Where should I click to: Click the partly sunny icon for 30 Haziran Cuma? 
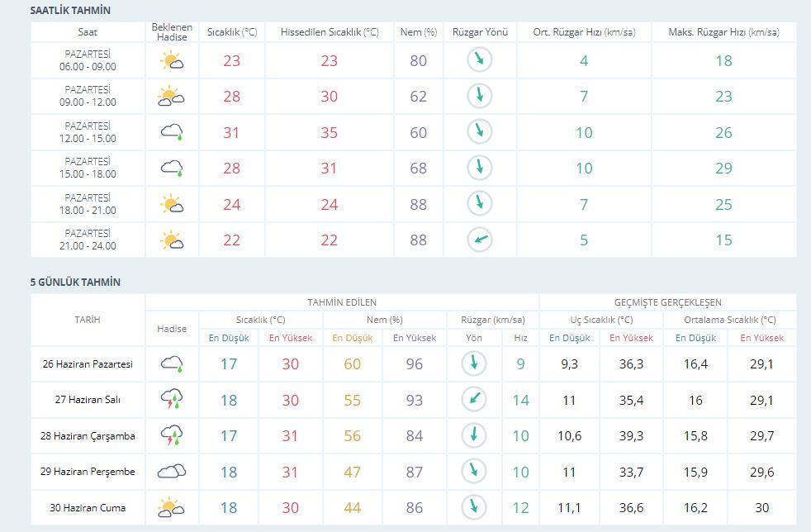[171, 506]
